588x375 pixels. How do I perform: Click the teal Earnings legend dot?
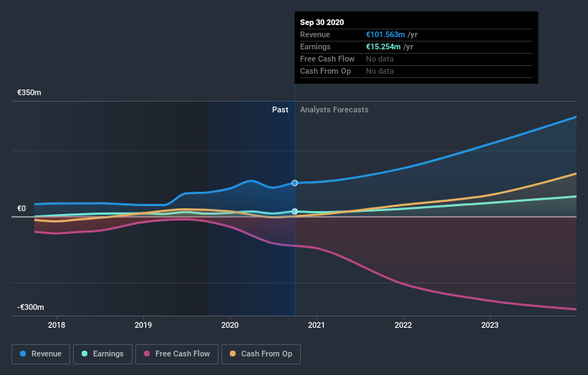[x=85, y=354]
